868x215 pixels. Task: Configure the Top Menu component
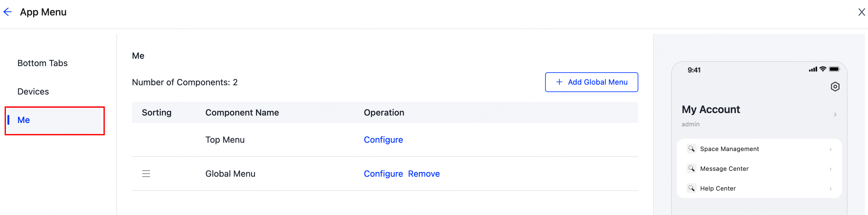tap(383, 140)
